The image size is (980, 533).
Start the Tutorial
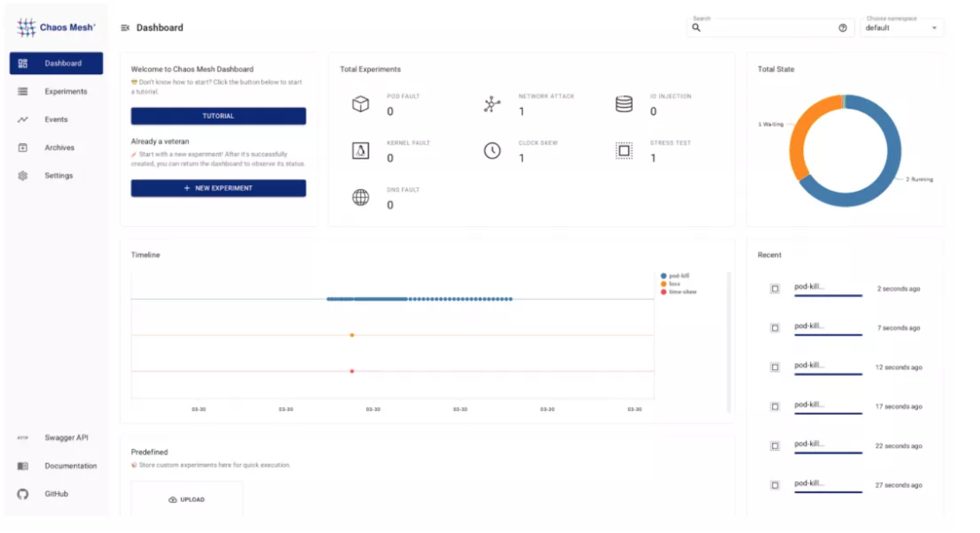point(219,116)
